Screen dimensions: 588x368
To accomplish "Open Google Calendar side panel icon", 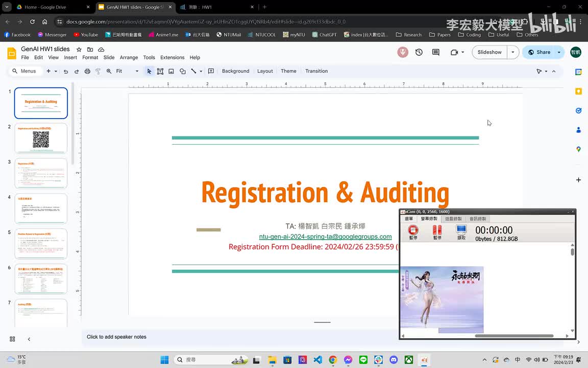I will tap(578, 72).
